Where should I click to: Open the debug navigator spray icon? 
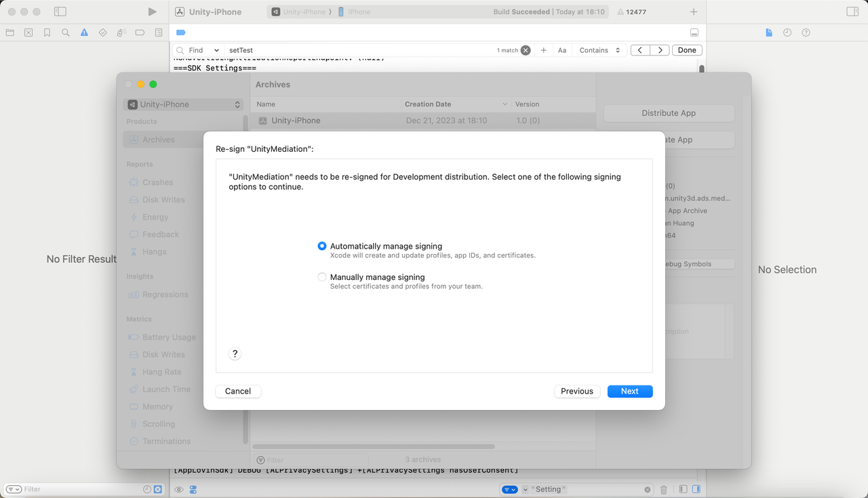(121, 33)
